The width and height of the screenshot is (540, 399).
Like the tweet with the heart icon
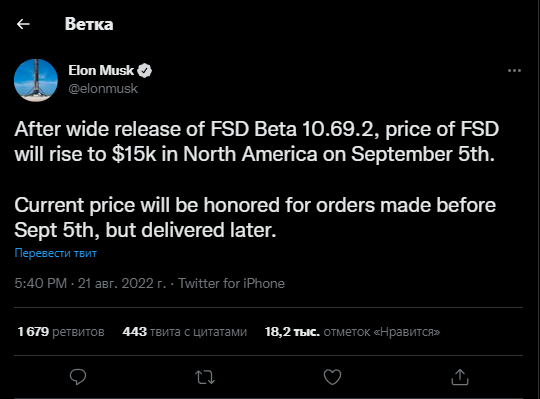click(x=332, y=377)
